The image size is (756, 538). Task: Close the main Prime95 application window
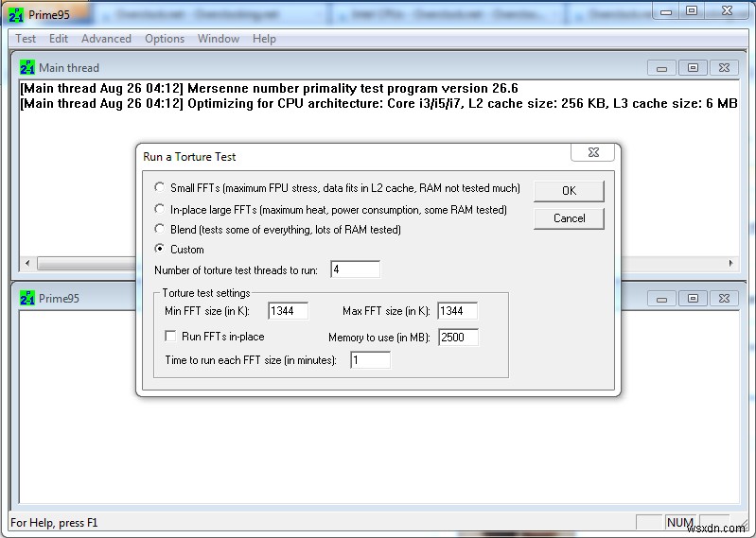[x=727, y=11]
